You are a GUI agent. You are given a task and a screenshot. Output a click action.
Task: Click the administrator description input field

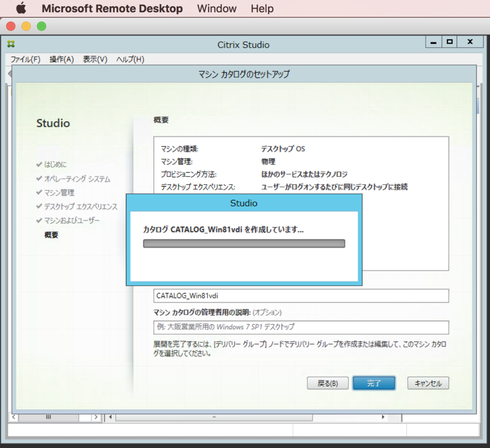coord(301,327)
